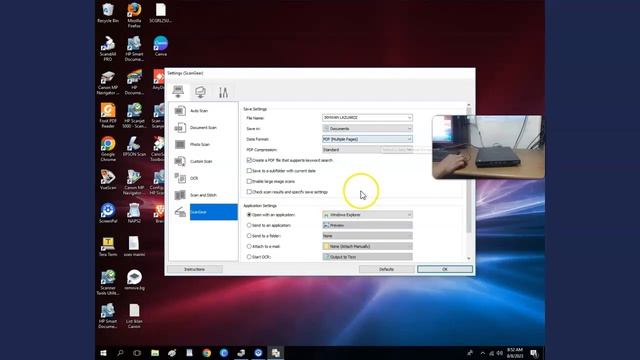This screenshot has height=360, width=640.
Task: Select Send to an application radio
Action: (x=249, y=225)
